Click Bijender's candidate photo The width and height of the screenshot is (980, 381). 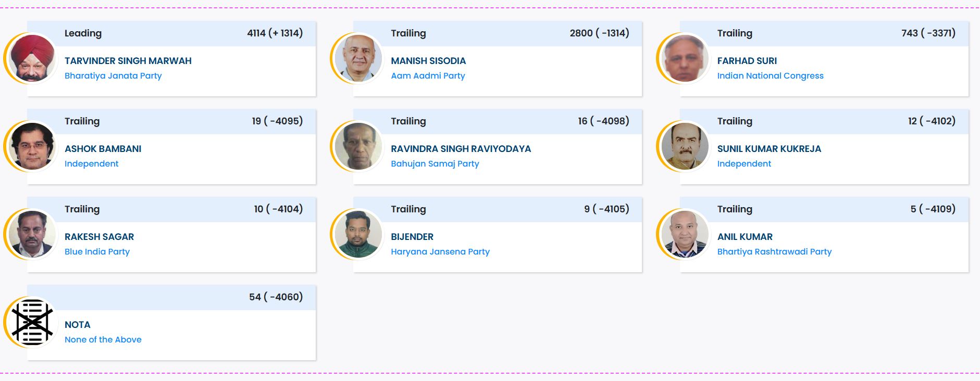pos(358,234)
